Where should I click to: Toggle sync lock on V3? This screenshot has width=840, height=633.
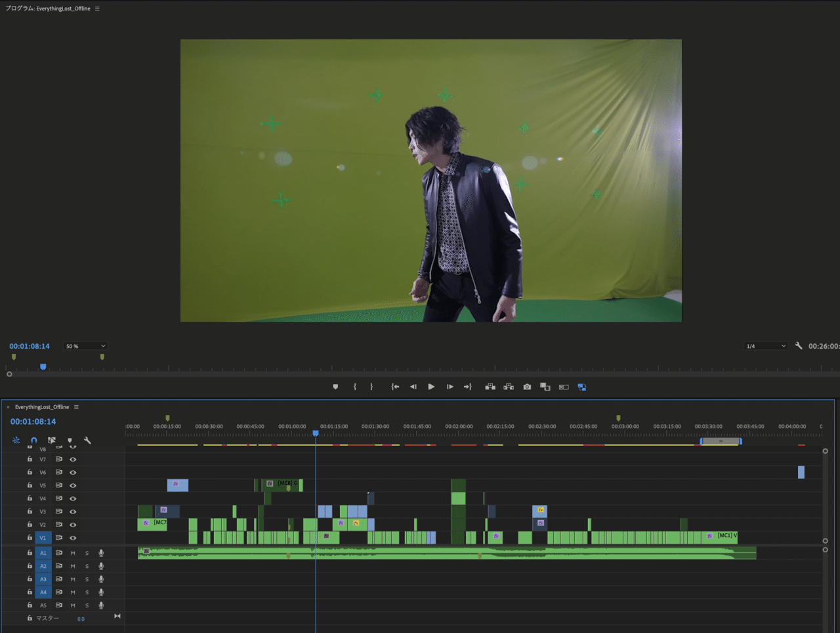pos(59,512)
